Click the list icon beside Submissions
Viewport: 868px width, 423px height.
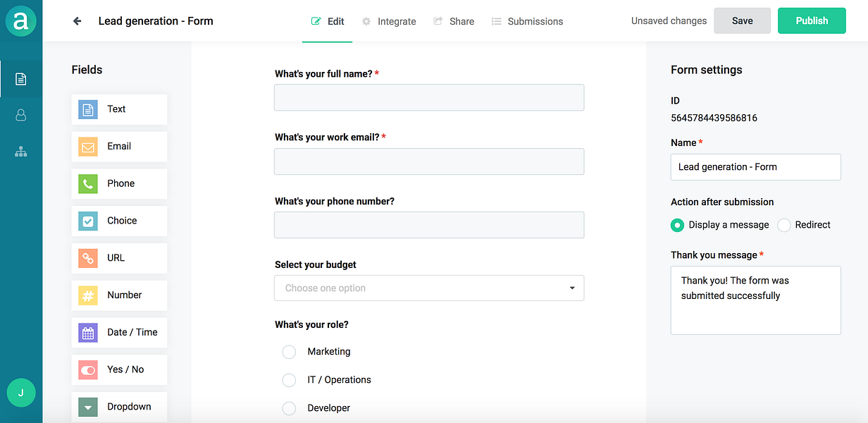coord(497,21)
